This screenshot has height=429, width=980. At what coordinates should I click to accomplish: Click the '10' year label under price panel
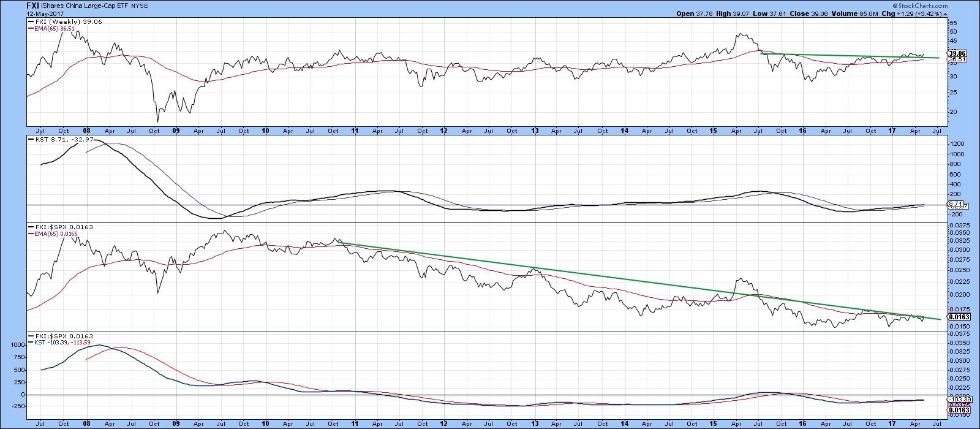(265, 131)
